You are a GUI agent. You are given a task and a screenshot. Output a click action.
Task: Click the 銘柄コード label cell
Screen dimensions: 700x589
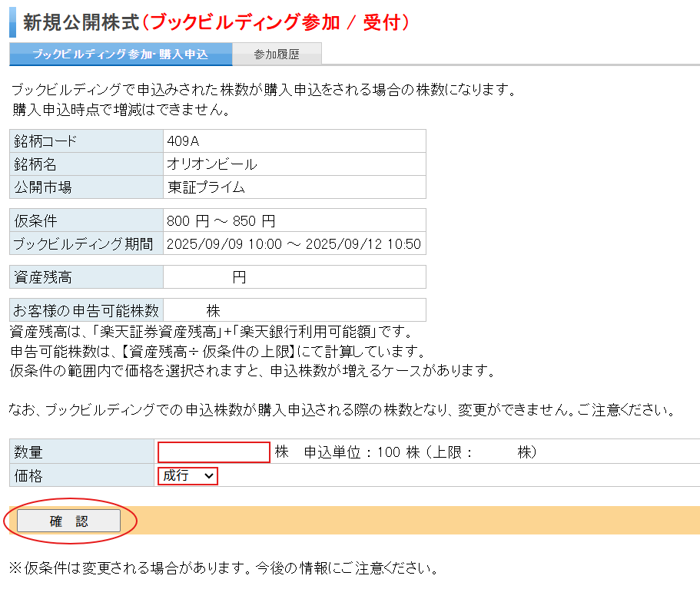point(86,141)
